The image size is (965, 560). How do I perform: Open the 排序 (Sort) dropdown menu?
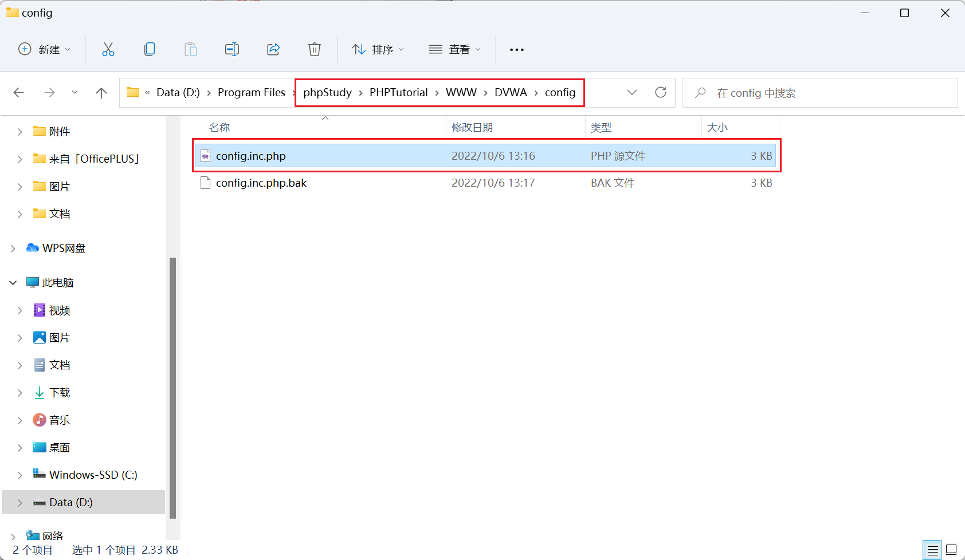click(x=378, y=49)
